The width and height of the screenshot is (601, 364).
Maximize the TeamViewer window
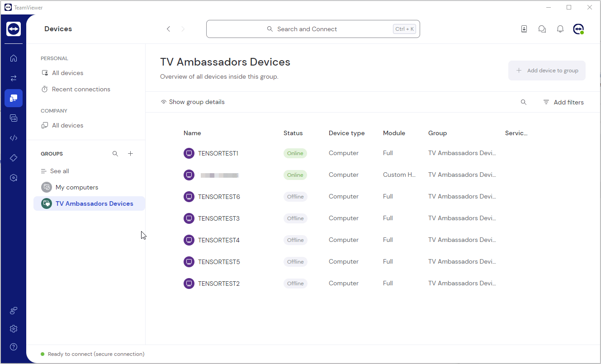point(569,7)
